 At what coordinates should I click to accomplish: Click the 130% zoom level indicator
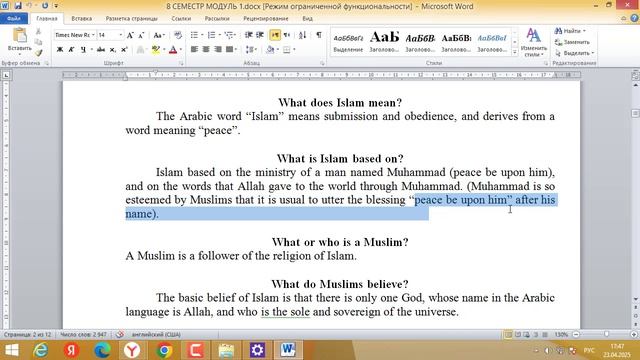(x=561, y=334)
